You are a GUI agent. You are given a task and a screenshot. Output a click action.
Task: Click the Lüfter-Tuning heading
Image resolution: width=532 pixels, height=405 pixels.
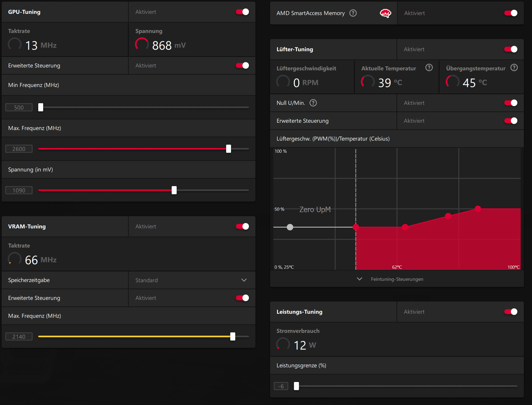click(295, 49)
